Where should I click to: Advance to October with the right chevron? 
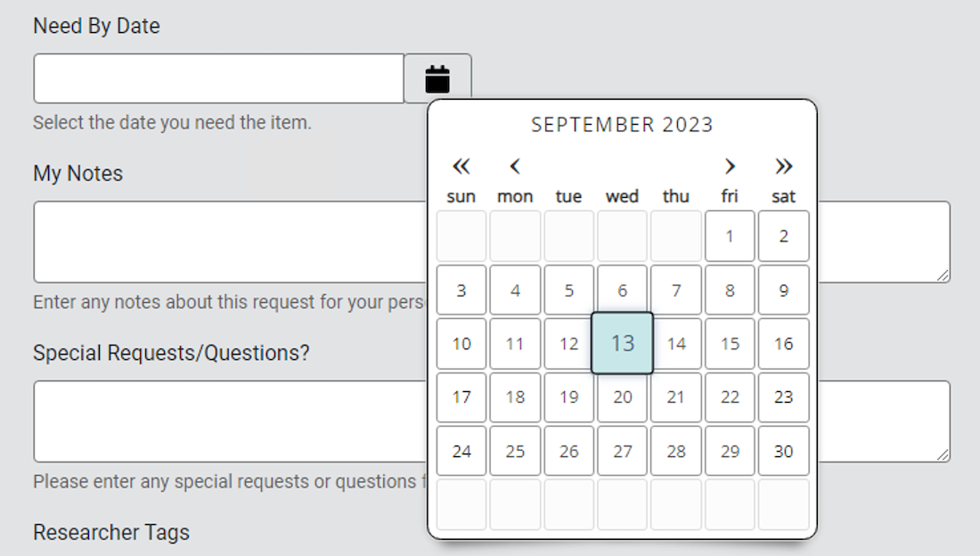(x=730, y=166)
